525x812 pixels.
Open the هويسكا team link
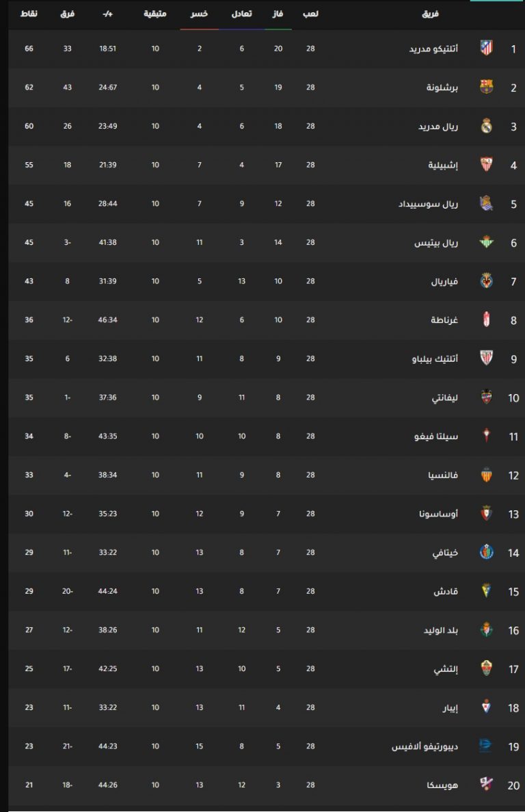[x=443, y=785]
